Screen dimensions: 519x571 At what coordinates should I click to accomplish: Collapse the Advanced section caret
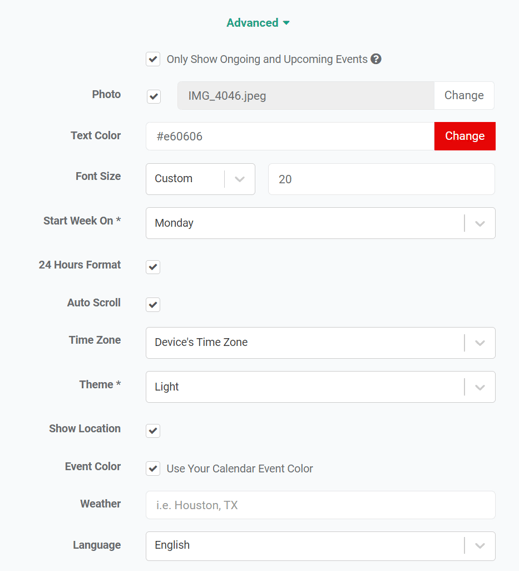[286, 23]
